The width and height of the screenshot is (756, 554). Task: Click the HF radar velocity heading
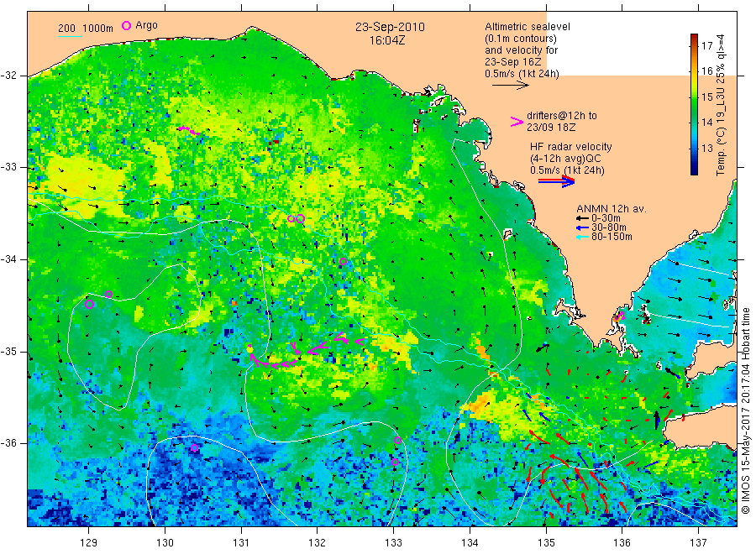click(571, 146)
